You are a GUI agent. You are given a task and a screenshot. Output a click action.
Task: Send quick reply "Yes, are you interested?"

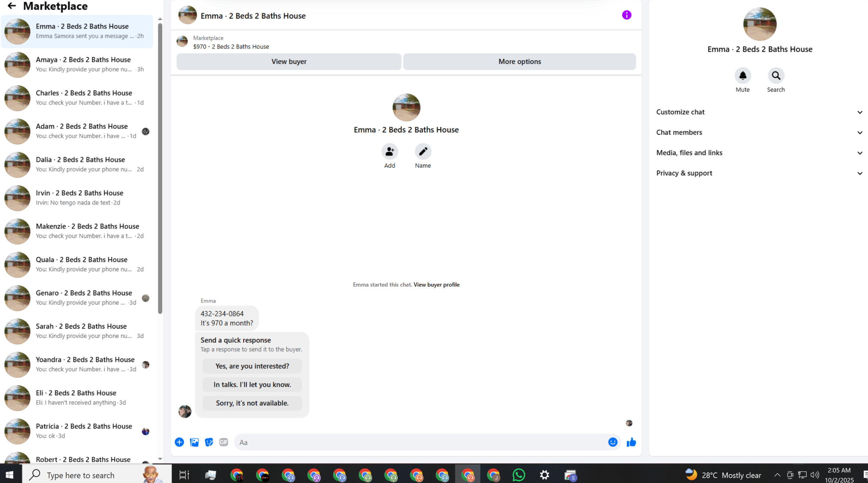[252, 366]
